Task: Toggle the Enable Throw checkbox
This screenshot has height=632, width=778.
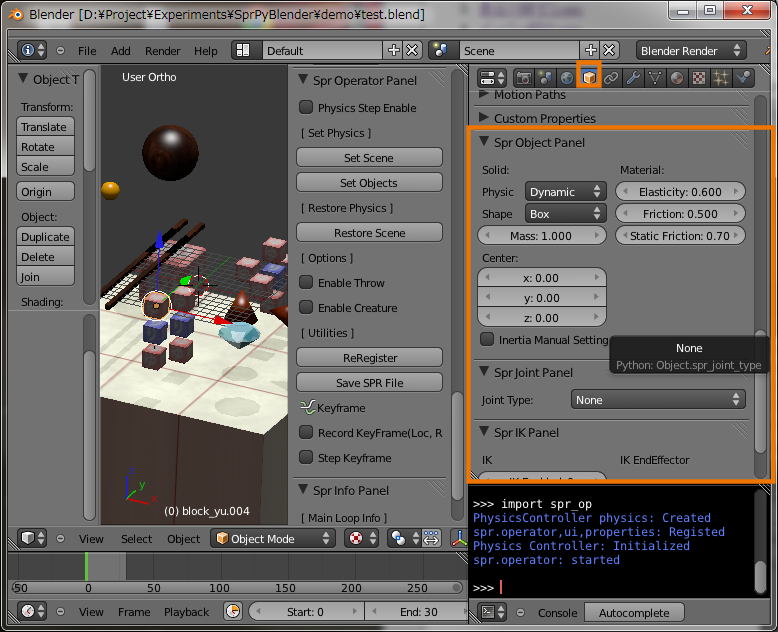Action: (307, 283)
